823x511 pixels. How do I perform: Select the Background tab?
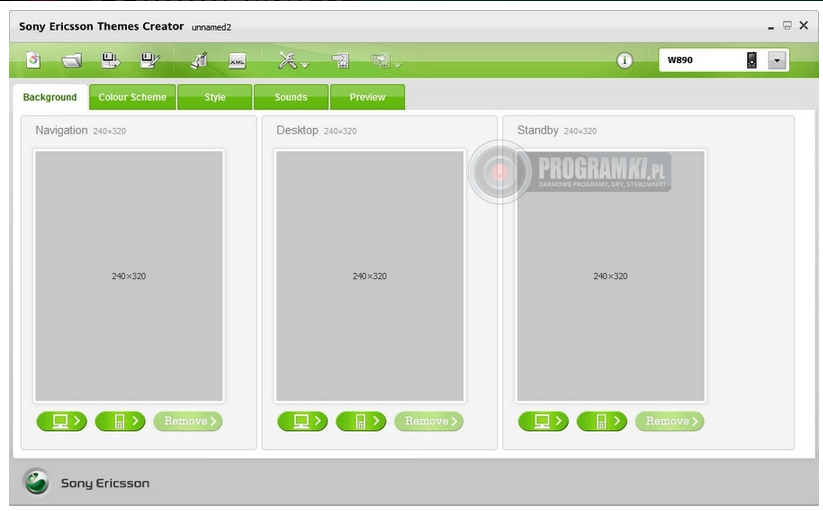pyautogui.click(x=50, y=97)
